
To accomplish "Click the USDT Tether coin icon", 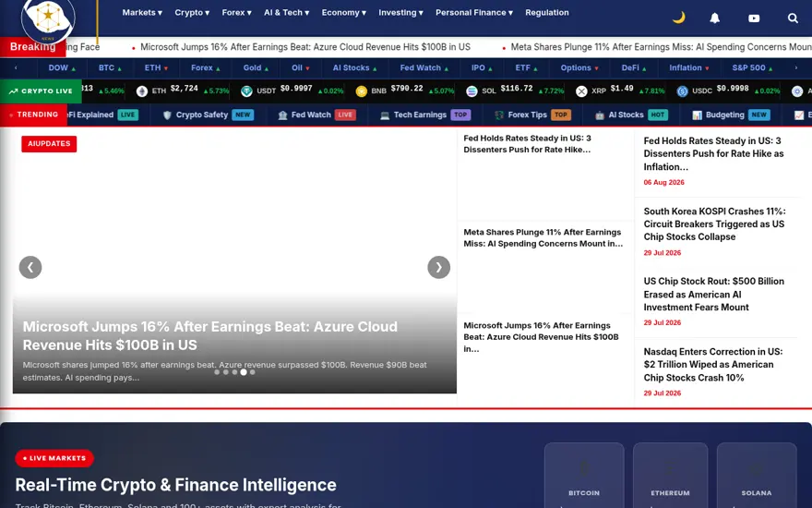I will 246,91.
